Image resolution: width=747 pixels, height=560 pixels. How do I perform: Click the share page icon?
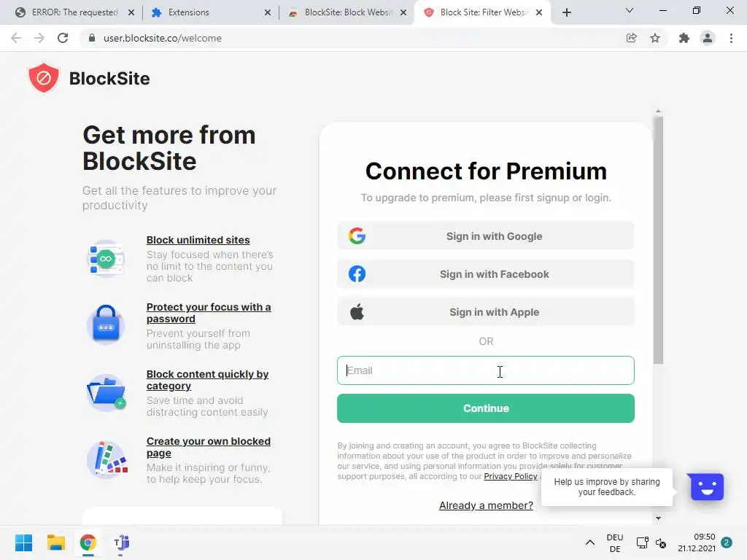point(632,38)
